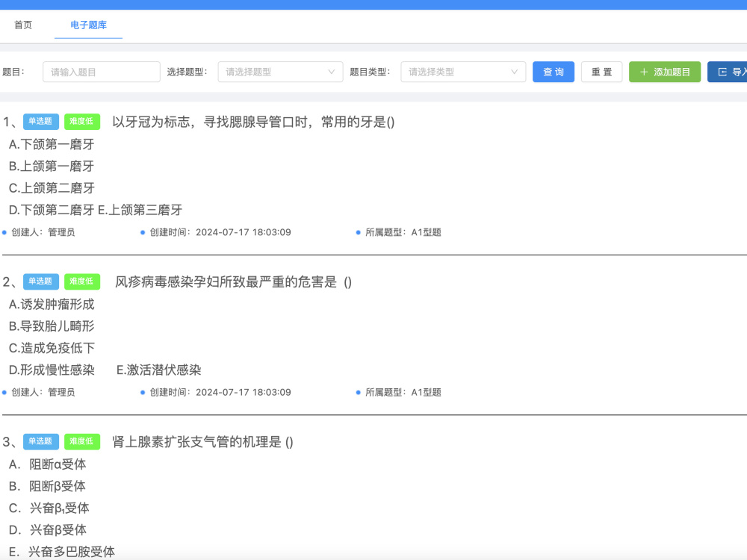Click the chevron arrow in 题目类型 box
This screenshot has height=560, width=747.
[x=514, y=72]
